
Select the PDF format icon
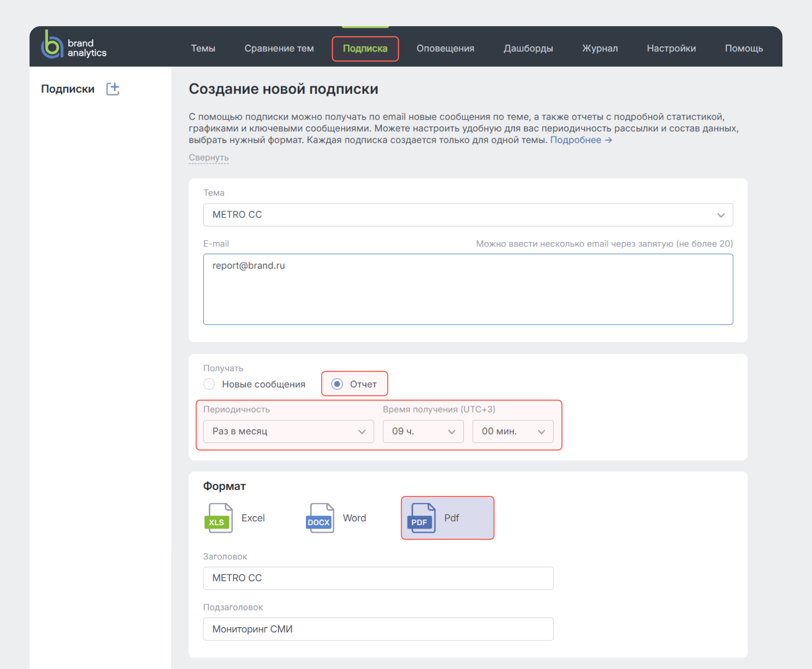422,518
